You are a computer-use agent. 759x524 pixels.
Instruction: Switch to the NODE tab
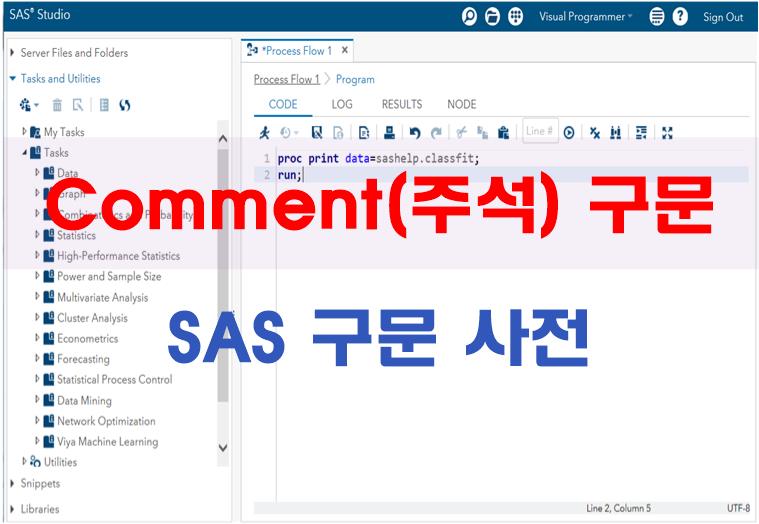(x=462, y=104)
